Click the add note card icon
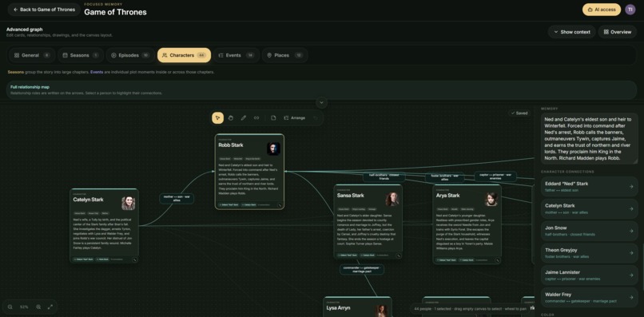 [273, 118]
